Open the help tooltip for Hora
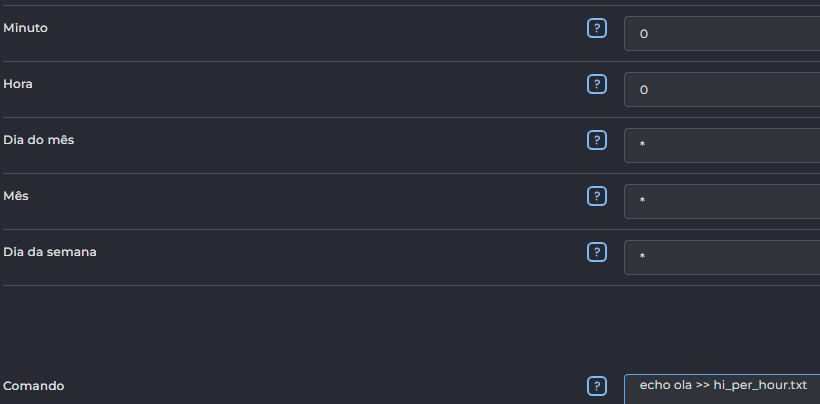This screenshot has width=820, height=404. [597, 84]
